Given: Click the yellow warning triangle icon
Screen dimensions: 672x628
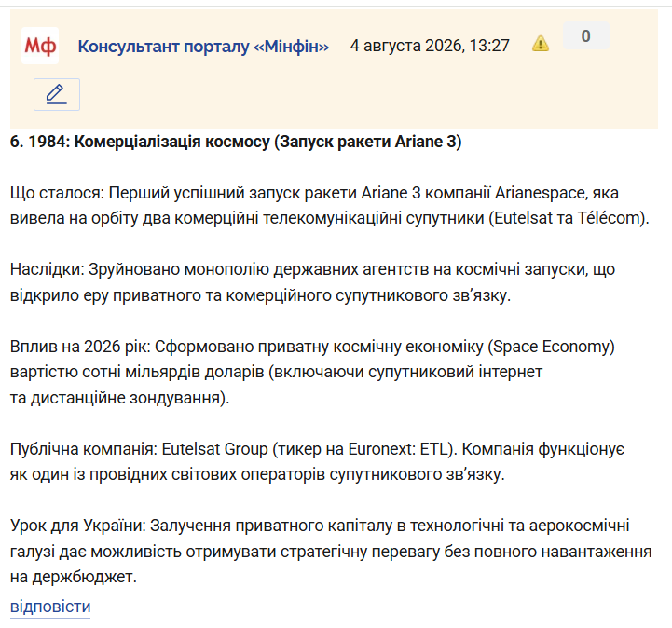Looking at the screenshot, I should point(541,44).
